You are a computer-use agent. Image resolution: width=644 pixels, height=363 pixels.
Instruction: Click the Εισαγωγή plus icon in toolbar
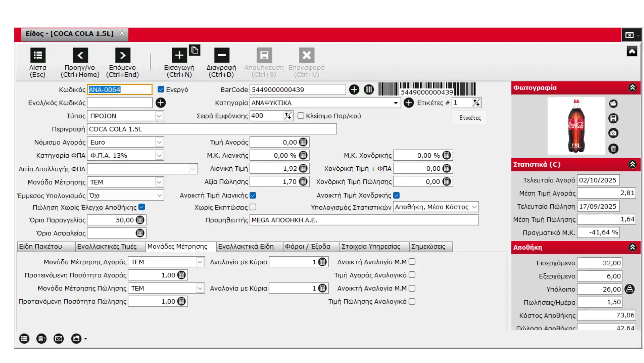tap(179, 55)
